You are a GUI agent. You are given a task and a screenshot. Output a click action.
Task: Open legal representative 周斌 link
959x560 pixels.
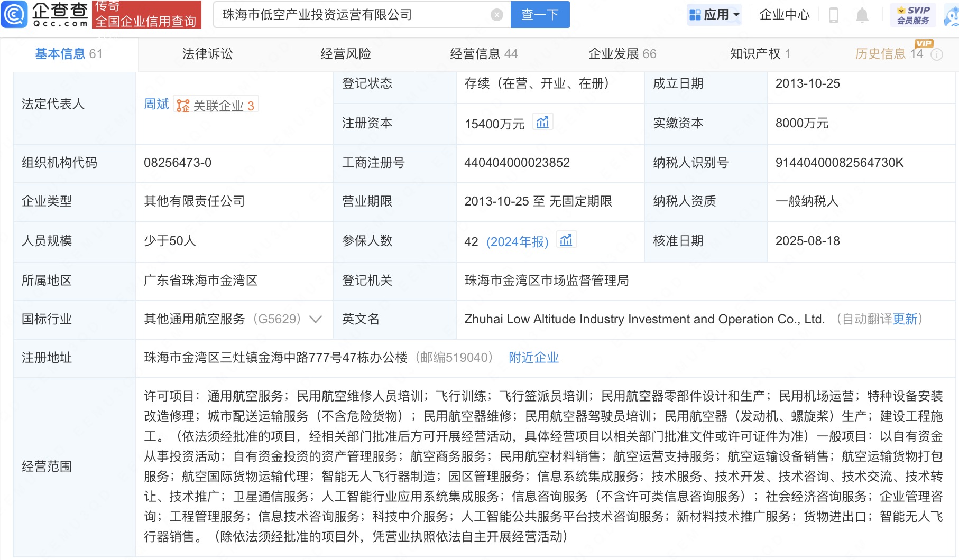[x=156, y=105]
